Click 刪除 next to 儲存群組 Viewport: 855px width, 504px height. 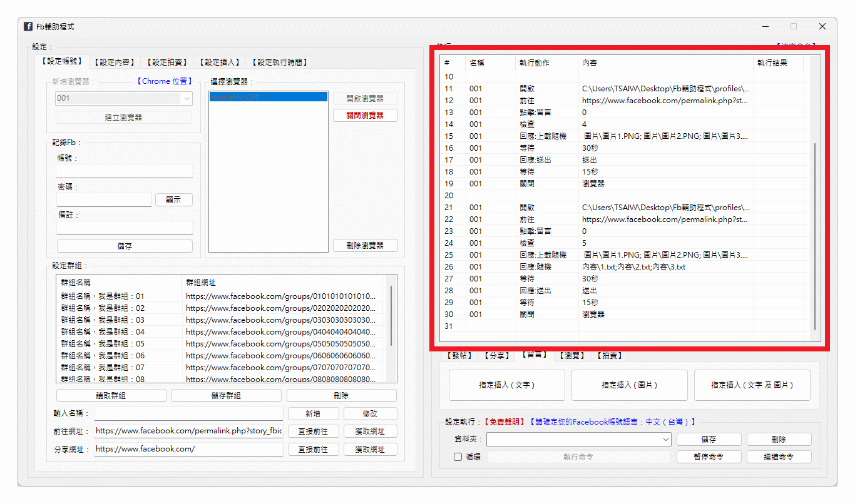coord(341,395)
